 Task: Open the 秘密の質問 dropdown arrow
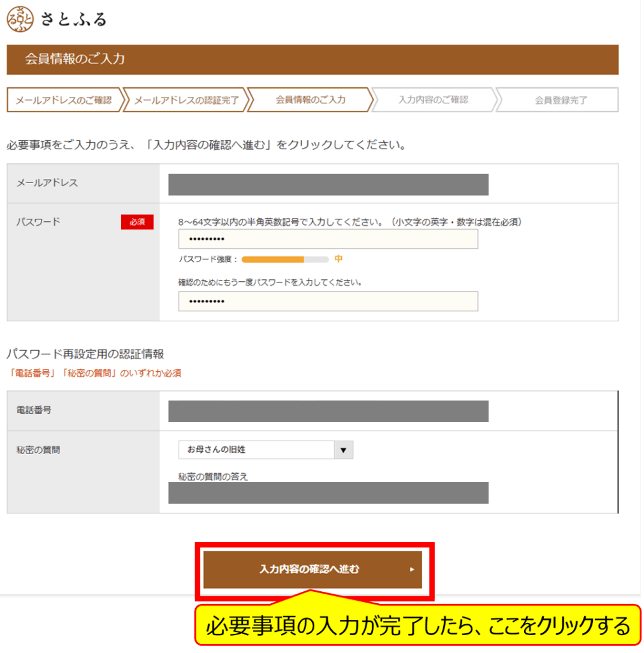344,450
